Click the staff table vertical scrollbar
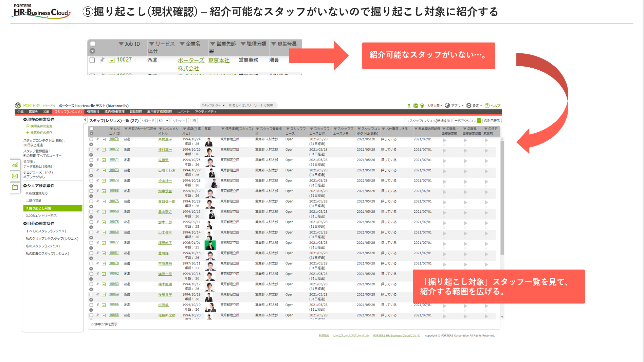The height and width of the screenshot is (362, 644). click(x=502, y=204)
